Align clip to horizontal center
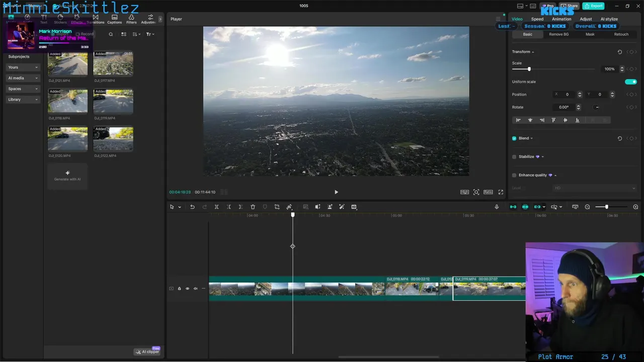This screenshot has width=644, height=362. tap(530, 120)
